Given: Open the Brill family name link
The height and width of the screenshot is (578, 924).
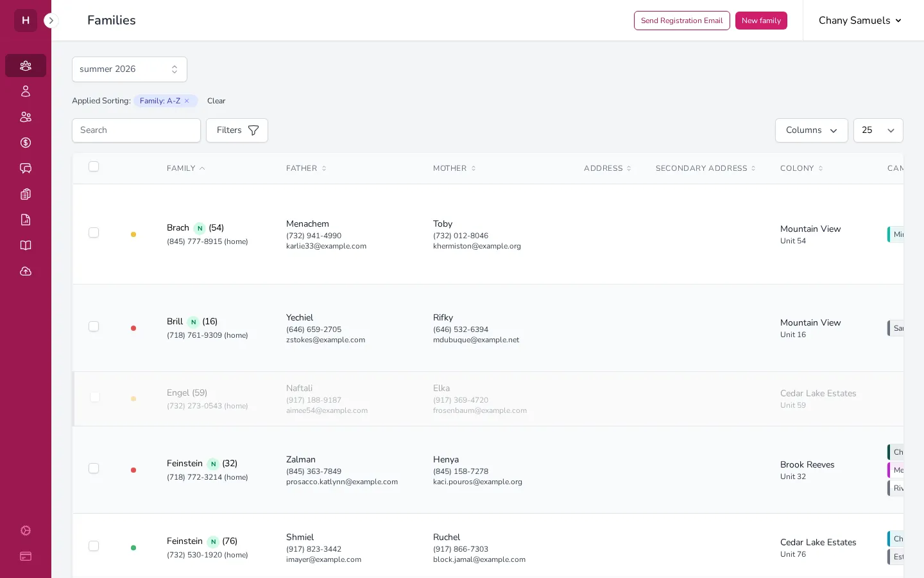Looking at the screenshot, I should tap(175, 322).
